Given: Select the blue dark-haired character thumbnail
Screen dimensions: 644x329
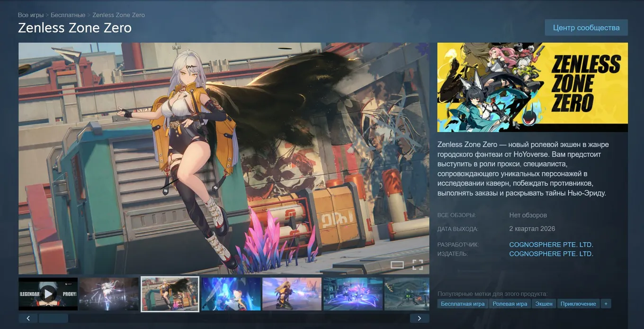Looking at the screenshot, I should tap(231, 294).
